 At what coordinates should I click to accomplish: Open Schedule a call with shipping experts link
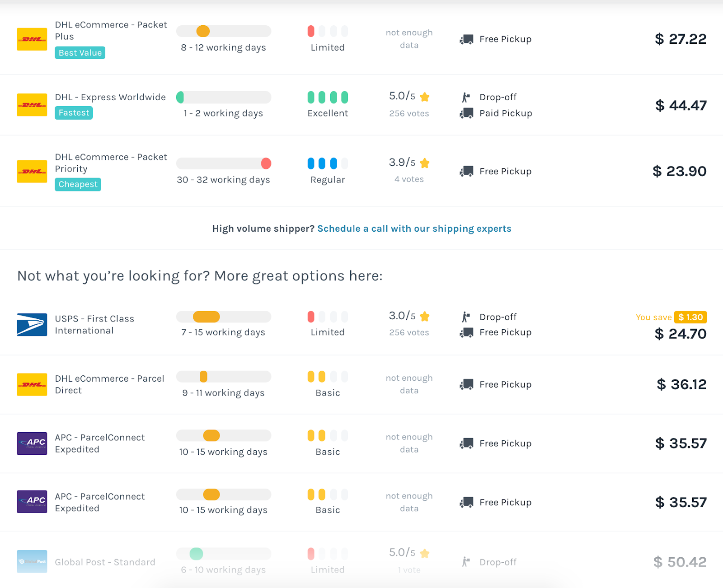(x=414, y=229)
